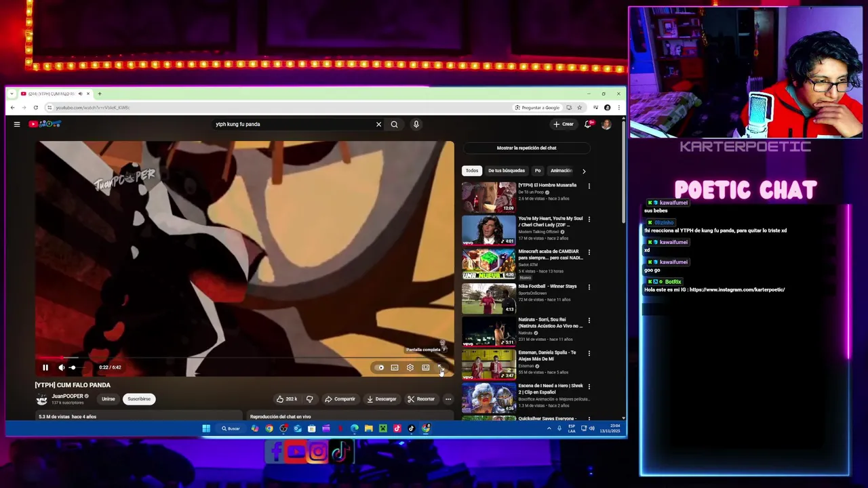The width and height of the screenshot is (868, 488).
Task: Bookmark this page with star icon
Action: click(x=579, y=108)
